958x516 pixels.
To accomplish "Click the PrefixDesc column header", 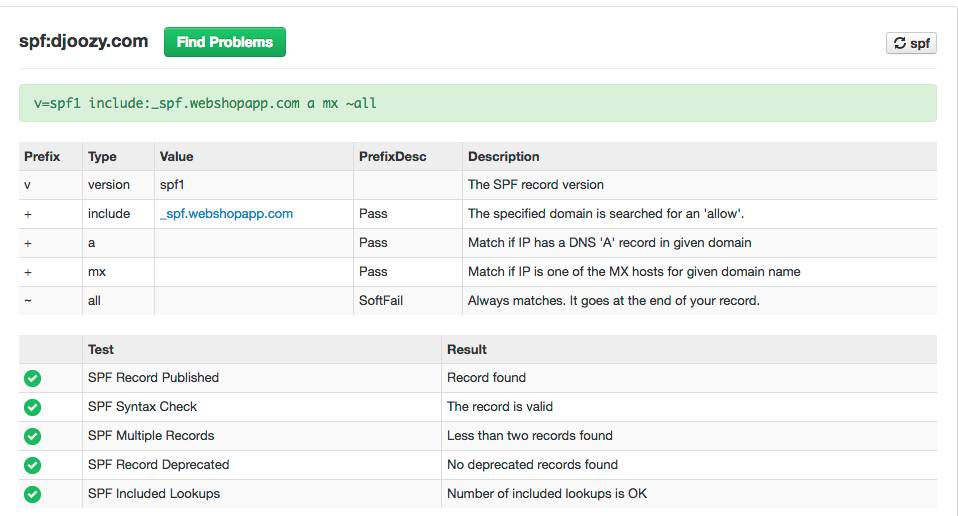I will 392,157.
